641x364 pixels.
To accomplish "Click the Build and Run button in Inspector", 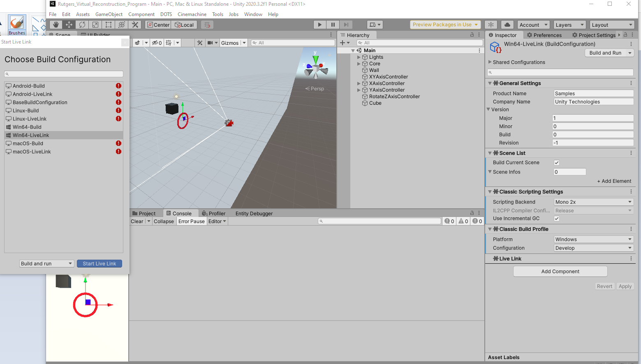I will (605, 53).
